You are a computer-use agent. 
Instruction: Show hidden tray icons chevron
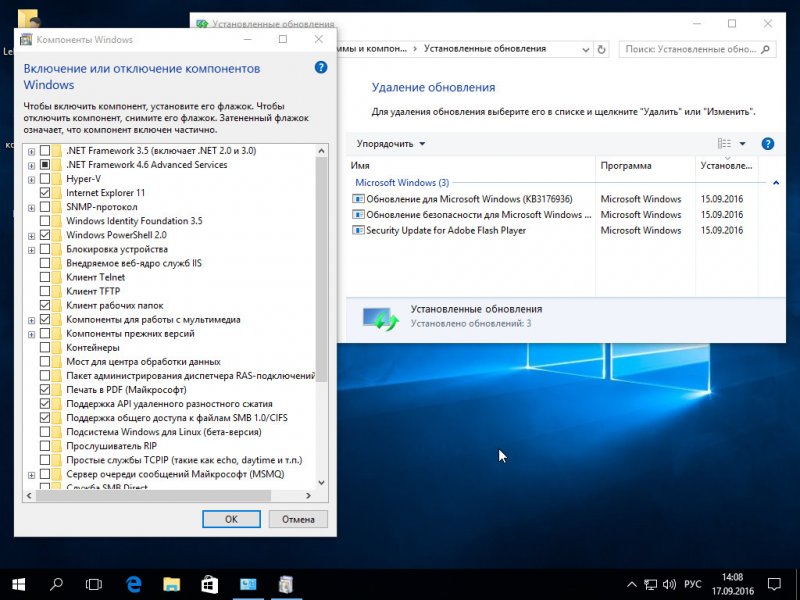tap(632, 584)
